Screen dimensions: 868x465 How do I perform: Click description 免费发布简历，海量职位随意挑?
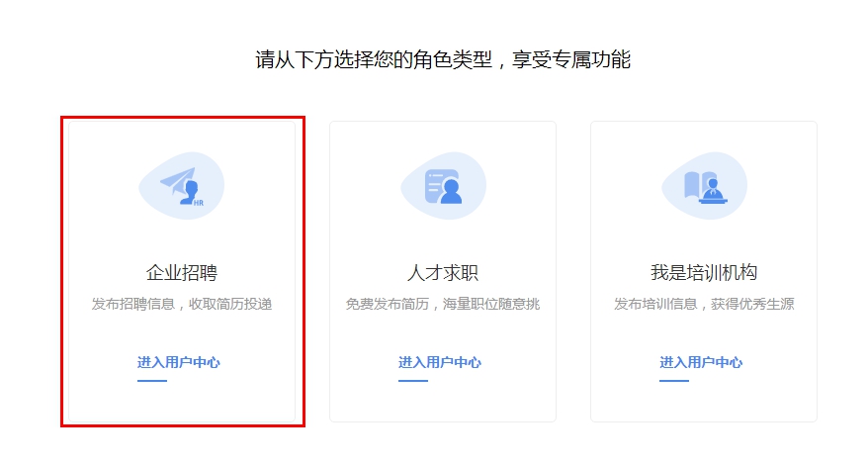click(443, 304)
